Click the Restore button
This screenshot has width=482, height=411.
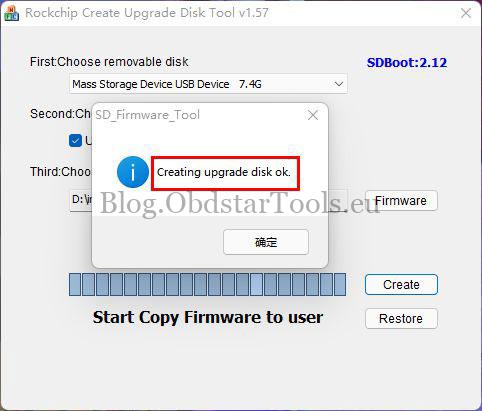coord(401,319)
